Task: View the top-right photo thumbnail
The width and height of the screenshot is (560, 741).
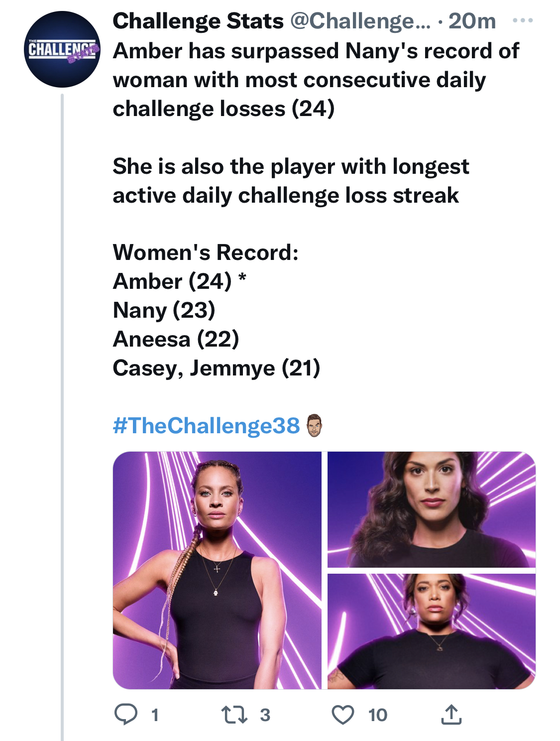Action: pyautogui.click(x=432, y=509)
